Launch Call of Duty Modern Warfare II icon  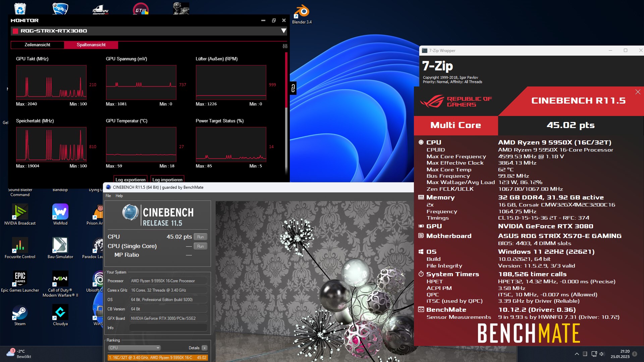[60, 284]
